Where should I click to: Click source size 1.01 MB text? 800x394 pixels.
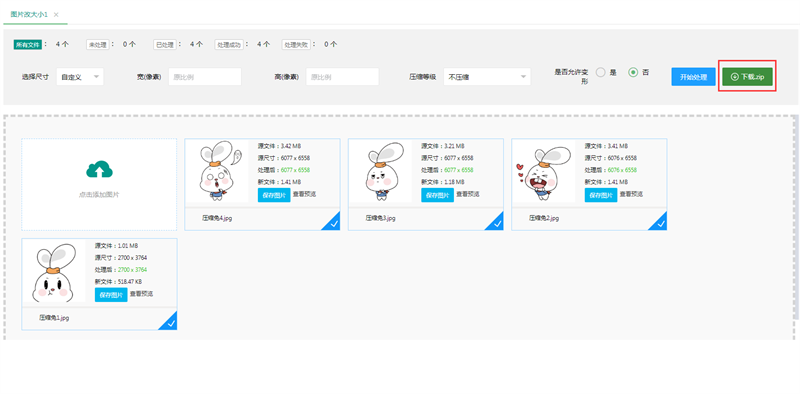tap(128, 245)
